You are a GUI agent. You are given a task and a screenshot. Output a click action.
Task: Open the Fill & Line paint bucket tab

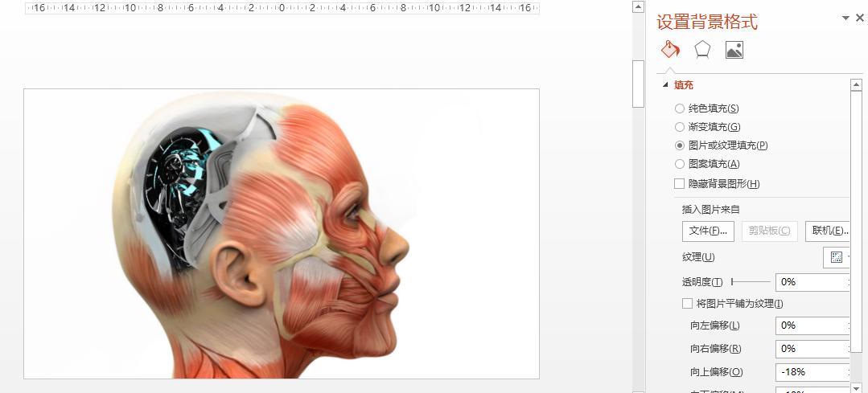tap(670, 50)
